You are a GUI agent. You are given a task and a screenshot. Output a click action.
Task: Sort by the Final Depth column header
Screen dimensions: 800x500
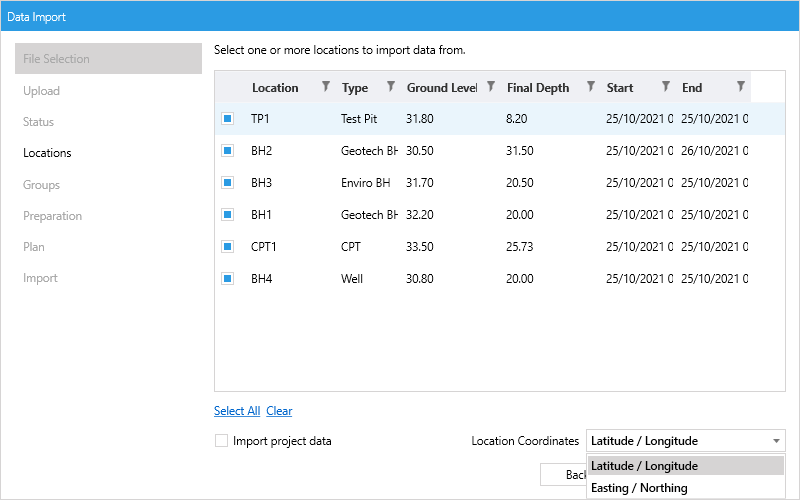point(537,88)
